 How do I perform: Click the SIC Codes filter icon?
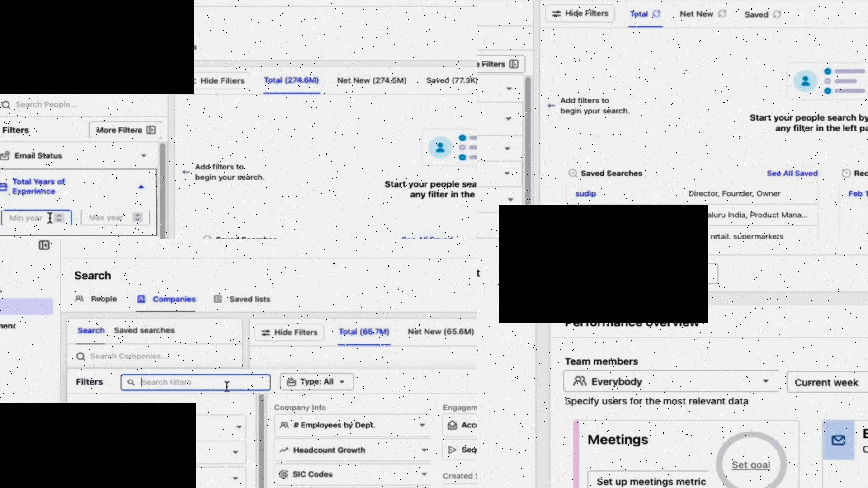(x=284, y=474)
